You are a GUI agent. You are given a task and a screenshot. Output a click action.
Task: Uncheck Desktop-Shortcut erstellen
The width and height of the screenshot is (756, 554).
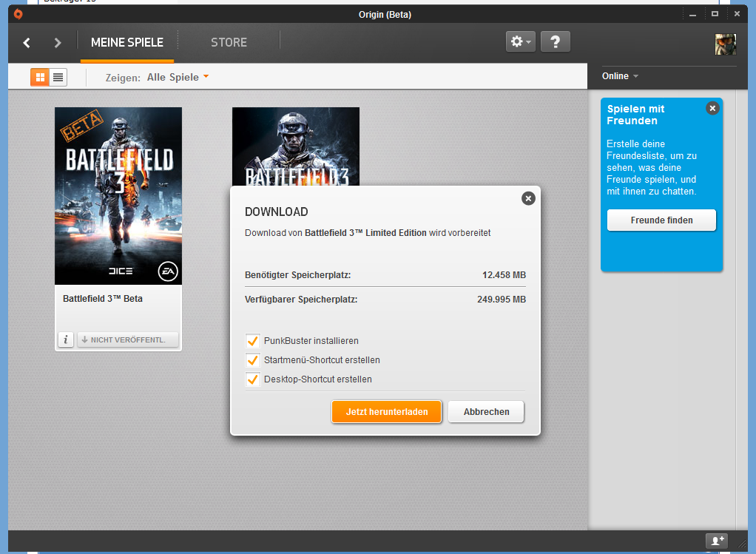click(253, 379)
